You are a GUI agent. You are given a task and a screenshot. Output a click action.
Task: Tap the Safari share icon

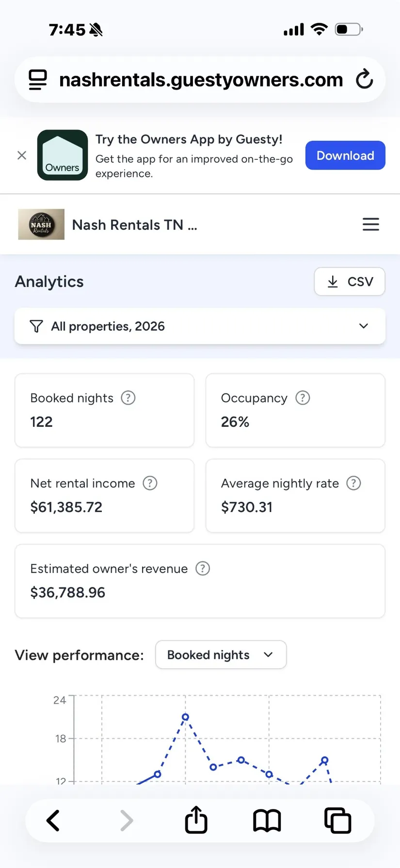point(196,820)
